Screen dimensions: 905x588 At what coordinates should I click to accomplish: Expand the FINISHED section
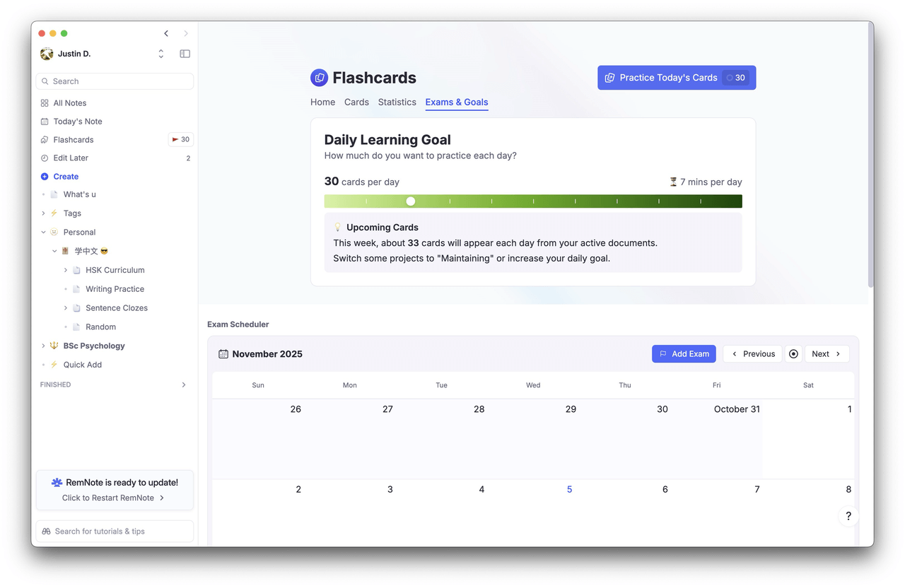[184, 384]
